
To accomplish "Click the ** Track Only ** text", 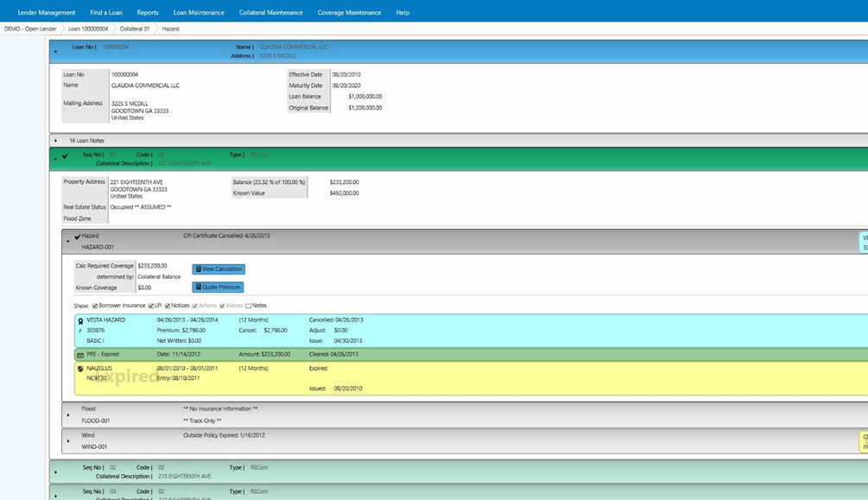I will [x=202, y=421].
